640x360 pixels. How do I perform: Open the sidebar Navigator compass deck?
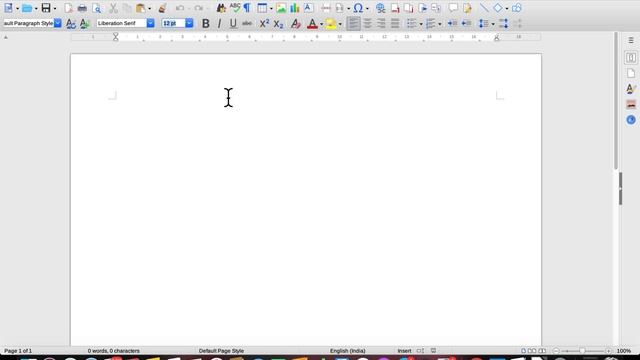pyautogui.click(x=631, y=120)
